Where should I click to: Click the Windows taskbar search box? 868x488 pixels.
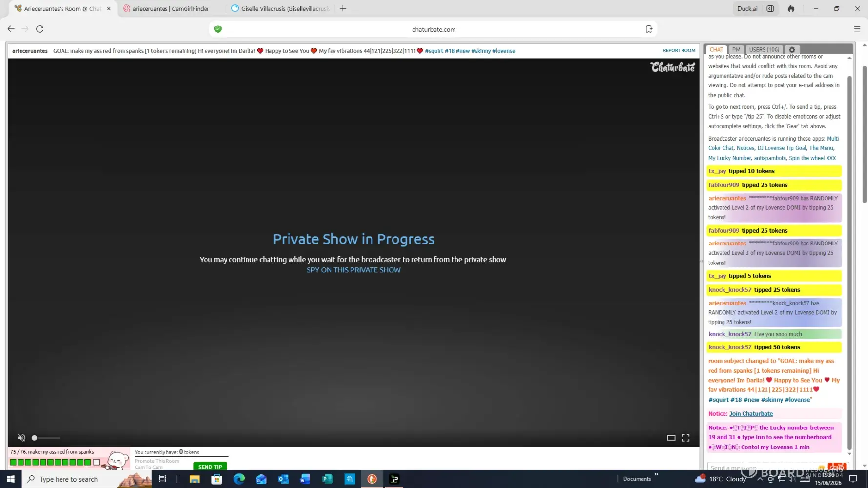click(88, 479)
